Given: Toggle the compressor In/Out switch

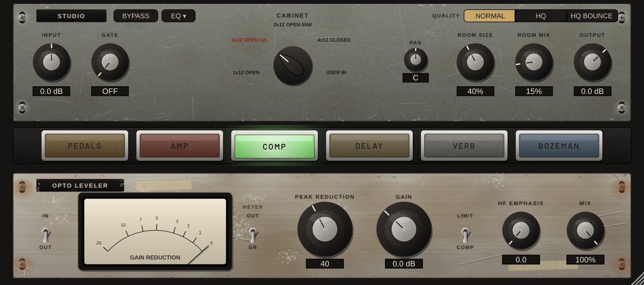Looking at the screenshot, I should pyautogui.click(x=46, y=234).
